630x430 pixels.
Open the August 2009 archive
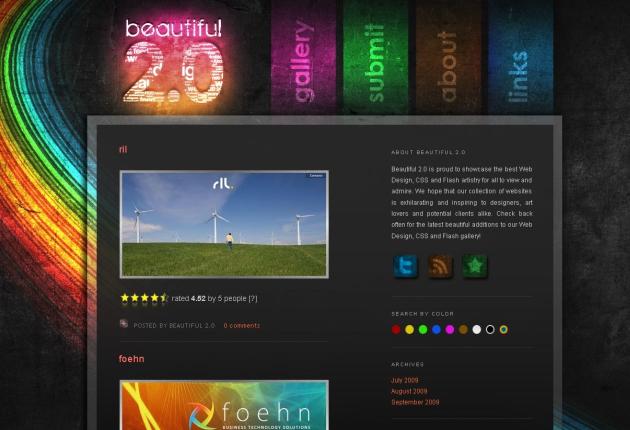pos(409,391)
